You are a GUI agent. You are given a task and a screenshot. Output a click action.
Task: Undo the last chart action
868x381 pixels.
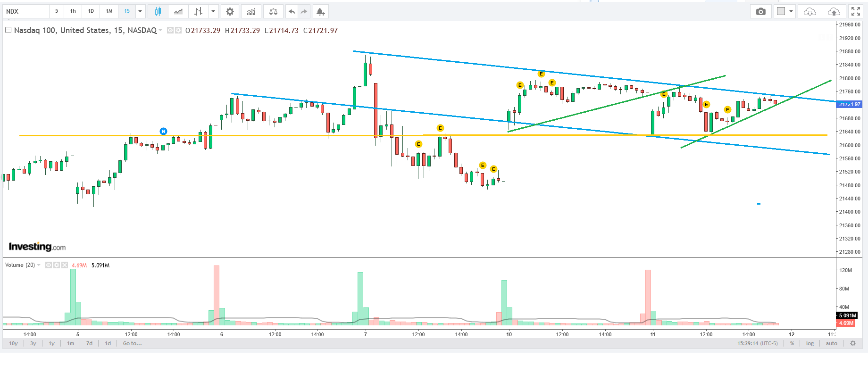click(x=292, y=11)
